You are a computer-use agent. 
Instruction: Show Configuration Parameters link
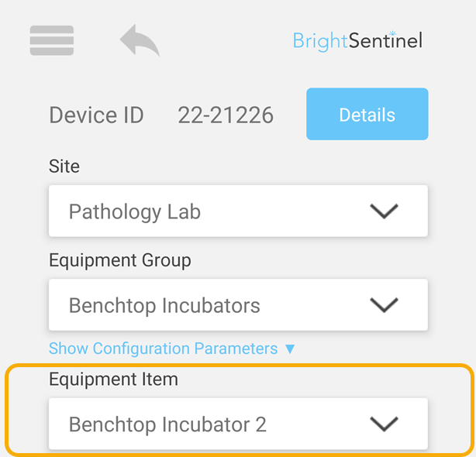tap(164, 349)
